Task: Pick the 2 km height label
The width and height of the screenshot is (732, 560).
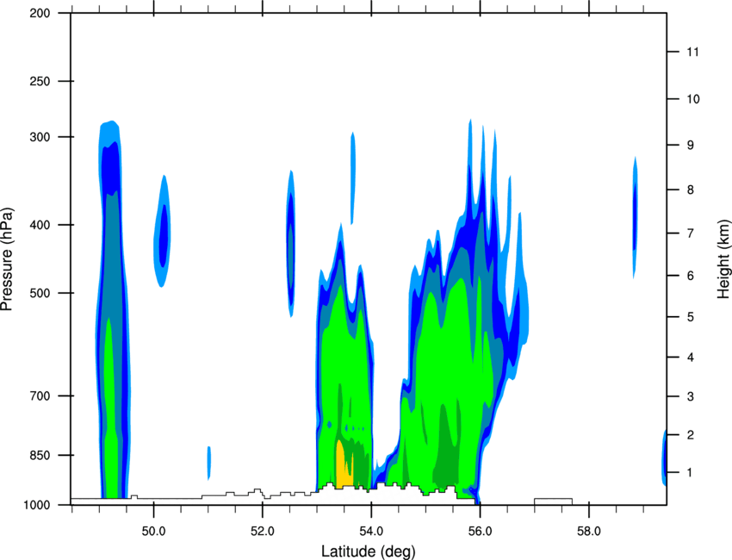Action: coord(690,435)
